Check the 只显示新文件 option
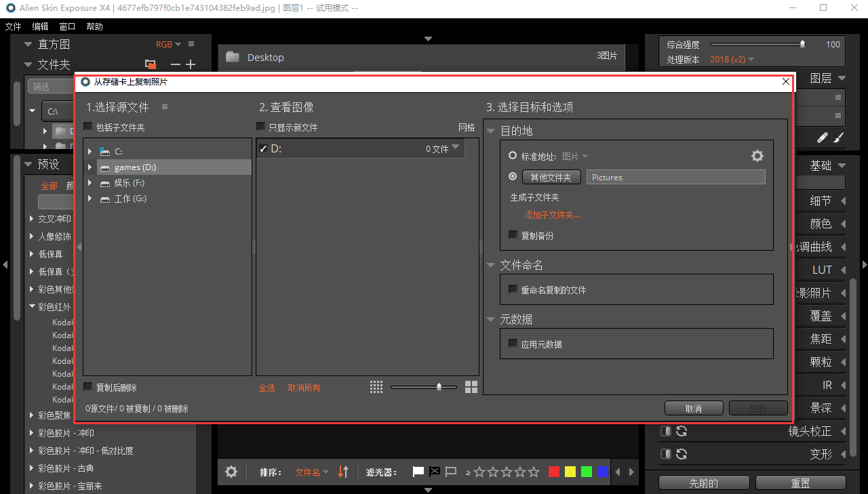The width and height of the screenshot is (868, 494). 260,125
